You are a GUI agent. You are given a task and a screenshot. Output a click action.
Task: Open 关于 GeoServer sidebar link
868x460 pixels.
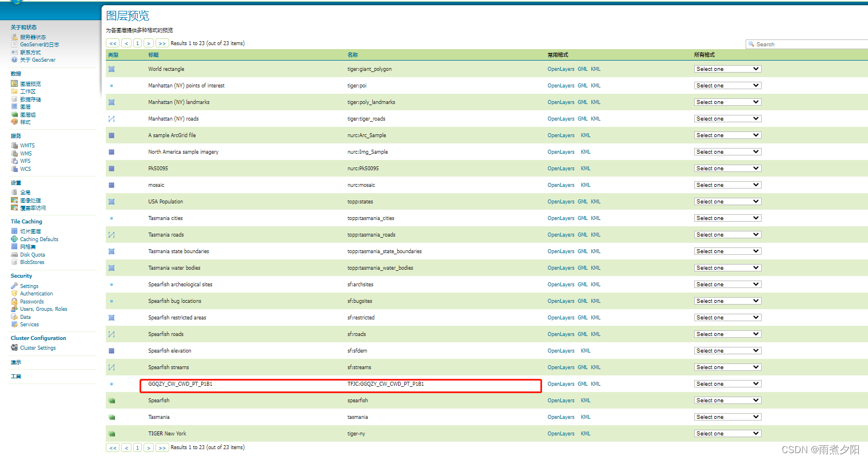[38, 60]
